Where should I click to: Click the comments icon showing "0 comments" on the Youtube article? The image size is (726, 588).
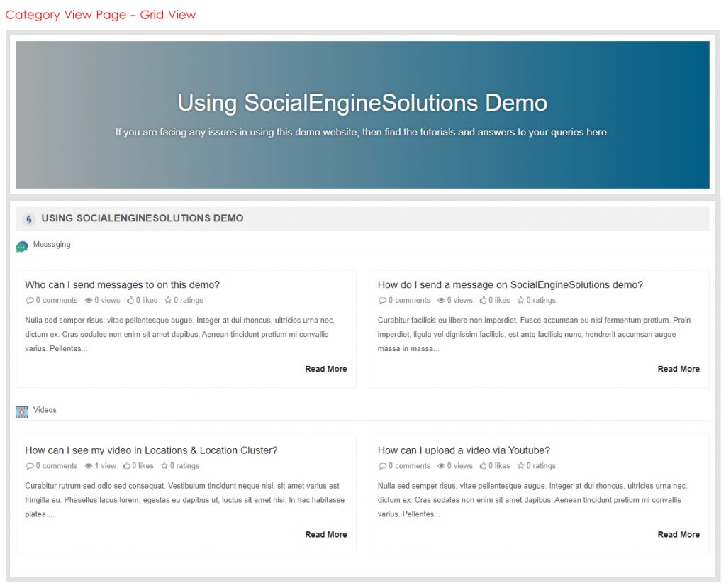[382, 465]
